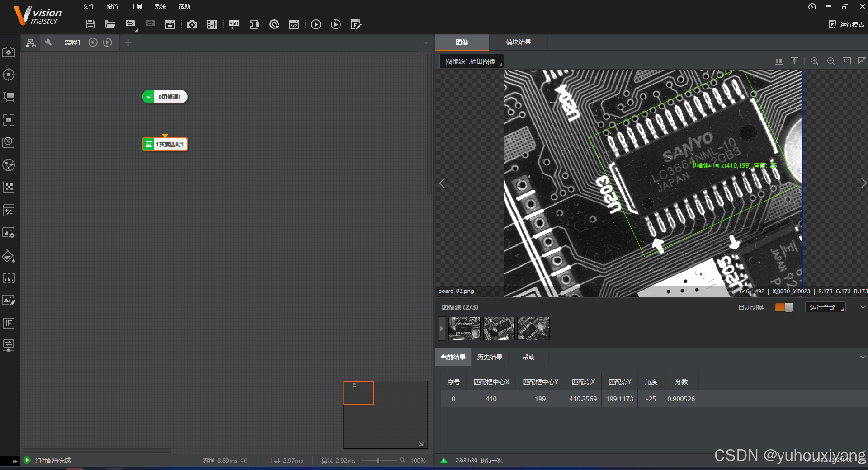Open the defect detection tools sidebar icon
Image resolution: width=868 pixels, height=470 pixels.
point(9,278)
